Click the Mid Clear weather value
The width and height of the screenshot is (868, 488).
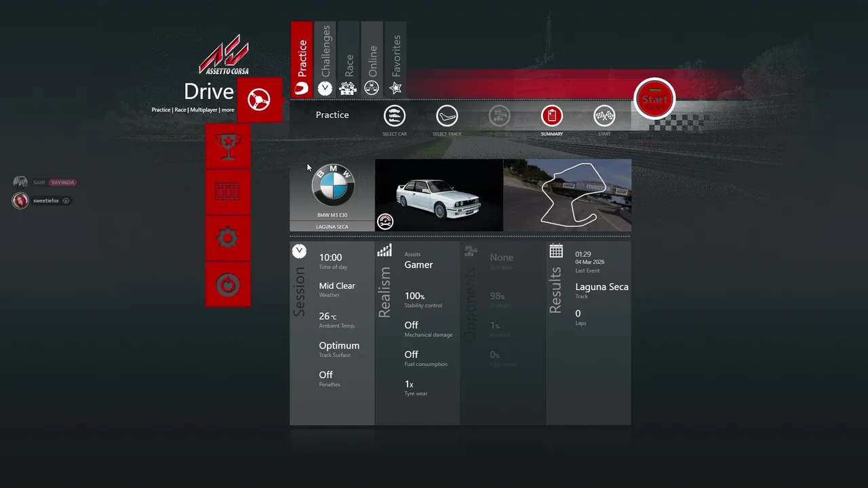[337, 286]
